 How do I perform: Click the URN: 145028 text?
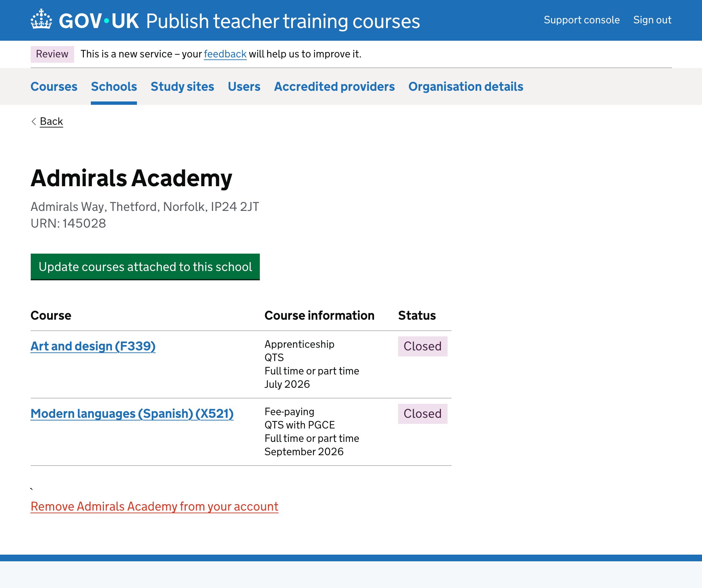pyautogui.click(x=68, y=223)
